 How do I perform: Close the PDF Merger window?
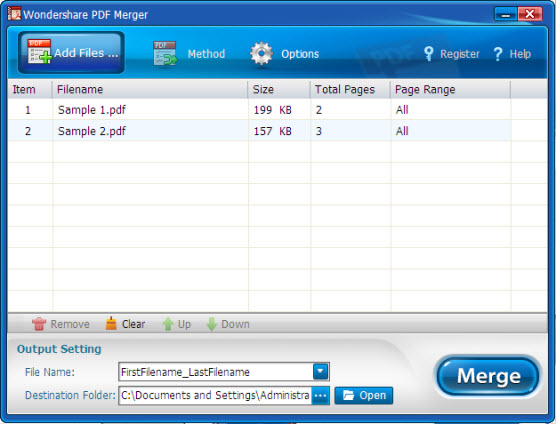pyautogui.click(x=530, y=14)
